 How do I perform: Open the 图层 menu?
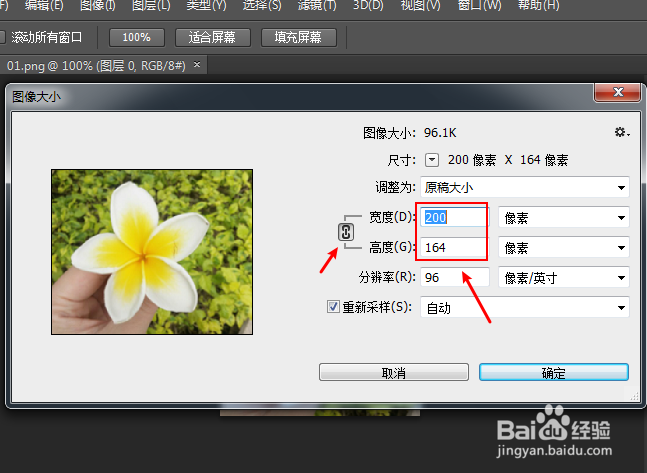pyautogui.click(x=151, y=5)
